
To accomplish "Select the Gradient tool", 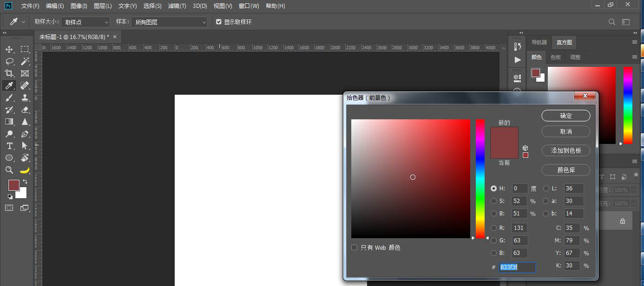I will 9,122.
